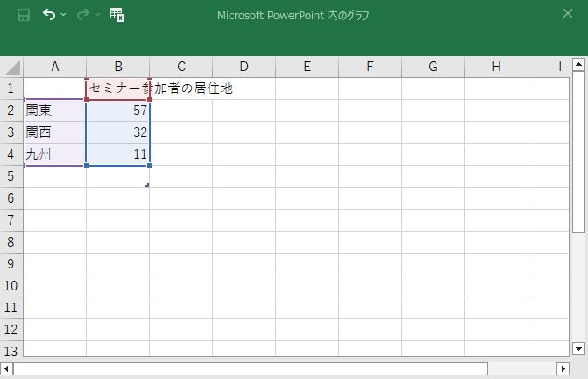Image resolution: width=588 pixels, height=379 pixels.
Task: Select column E header
Action: (x=307, y=67)
